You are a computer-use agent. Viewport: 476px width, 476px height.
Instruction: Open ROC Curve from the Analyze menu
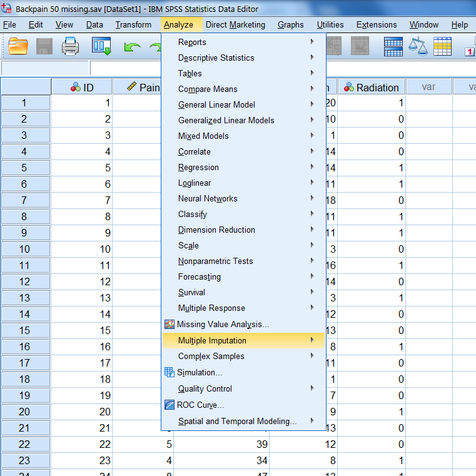pos(200,405)
